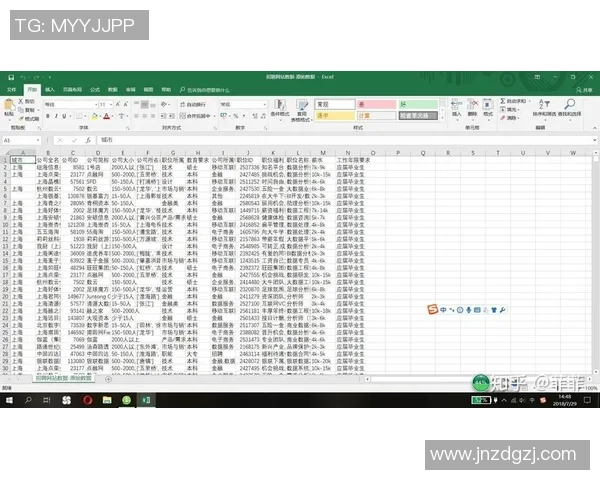Expand fill color dropdown arrow

pos(100,116)
